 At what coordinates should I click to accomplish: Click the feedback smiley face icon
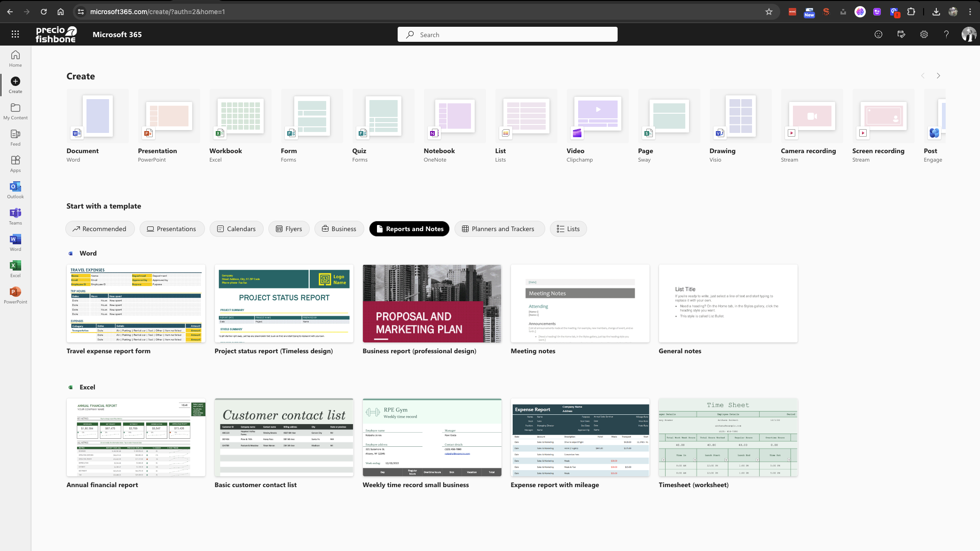[878, 34]
